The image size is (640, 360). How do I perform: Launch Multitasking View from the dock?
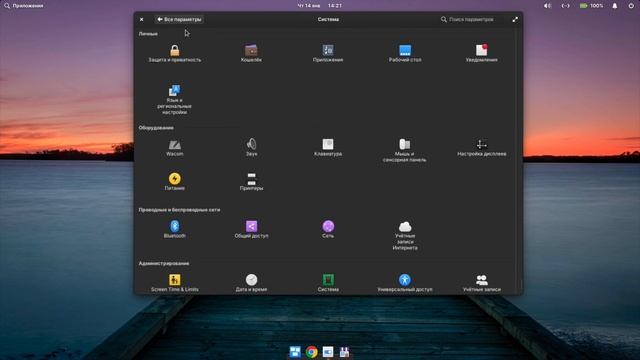click(295, 351)
